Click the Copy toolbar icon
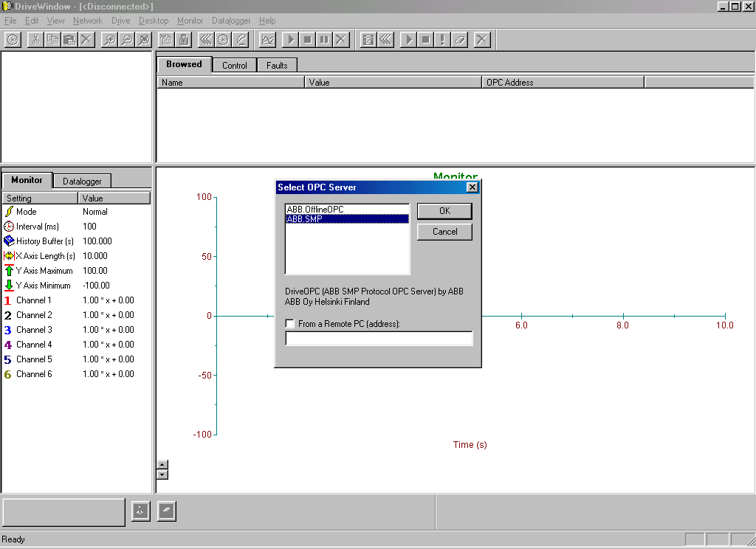756x549 pixels. click(52, 40)
